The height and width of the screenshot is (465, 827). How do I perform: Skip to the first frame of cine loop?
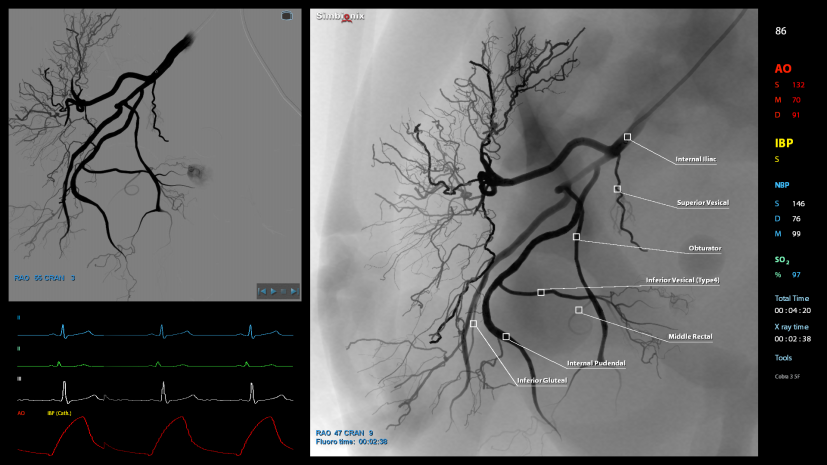click(x=261, y=291)
